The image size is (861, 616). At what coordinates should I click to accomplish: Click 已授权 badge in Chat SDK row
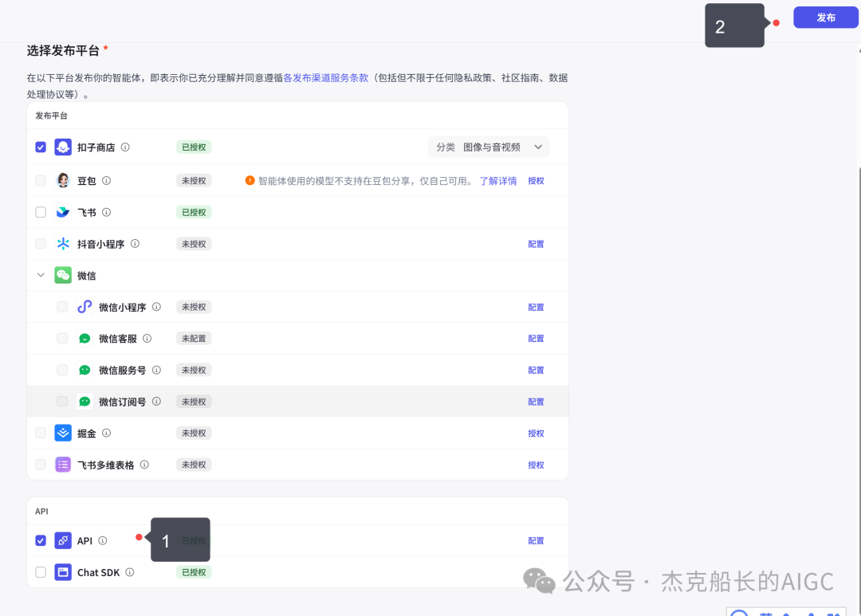pos(194,572)
